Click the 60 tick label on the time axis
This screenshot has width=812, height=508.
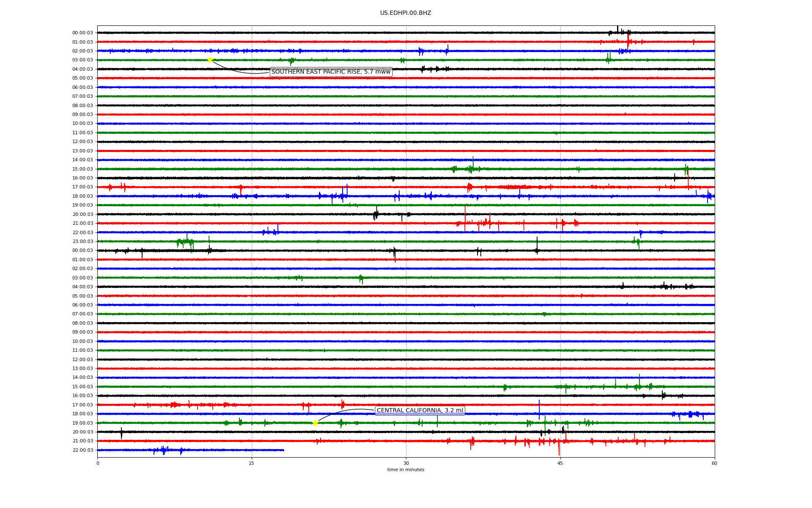714,463
